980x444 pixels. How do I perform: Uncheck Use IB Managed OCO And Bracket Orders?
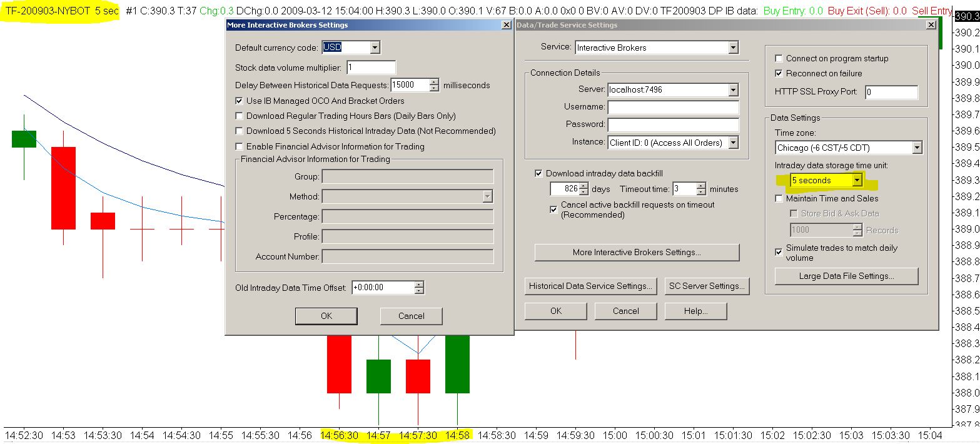click(x=240, y=101)
